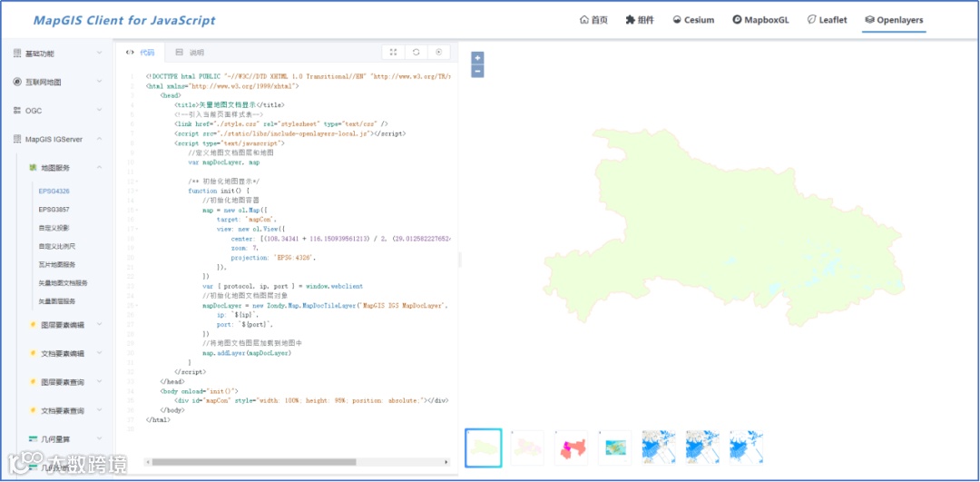Click the <title> line in the code
Screen dimensions: 980x482
tap(230, 105)
